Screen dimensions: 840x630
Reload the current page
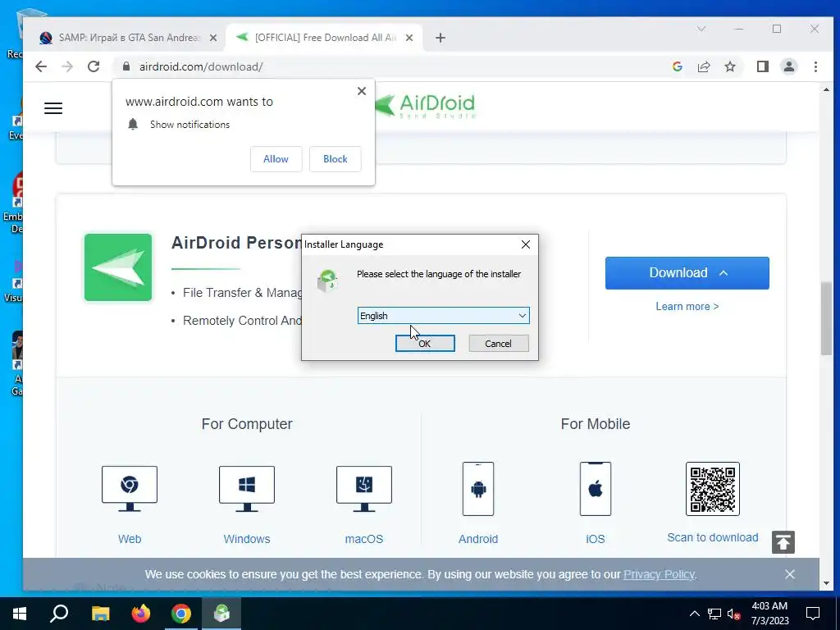[94, 66]
